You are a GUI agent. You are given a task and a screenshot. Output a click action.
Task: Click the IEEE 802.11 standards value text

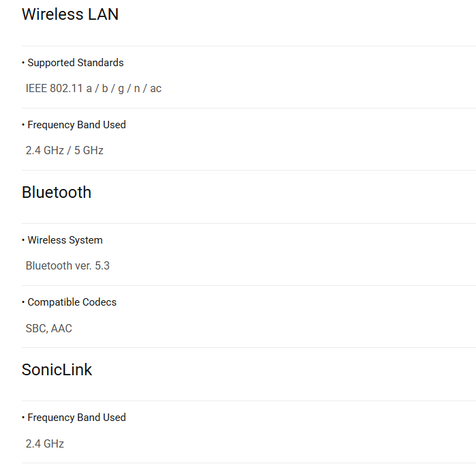click(x=93, y=89)
